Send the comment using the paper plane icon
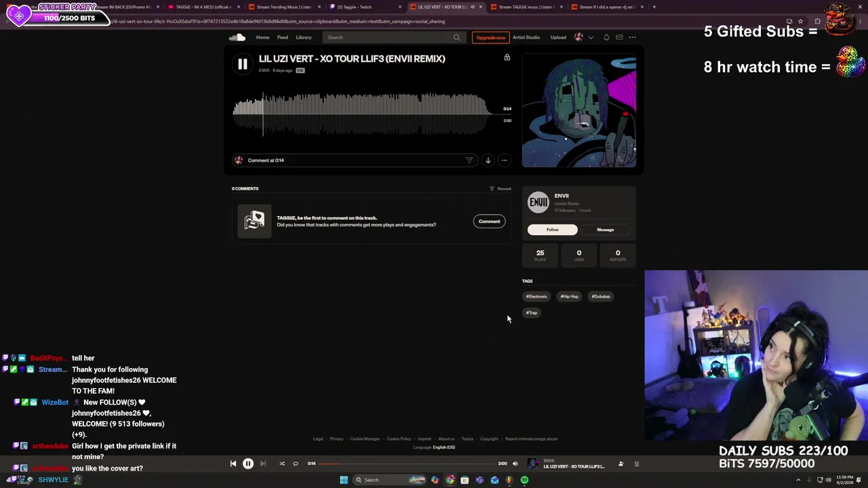Image resolution: width=868 pixels, height=488 pixels. tap(469, 161)
